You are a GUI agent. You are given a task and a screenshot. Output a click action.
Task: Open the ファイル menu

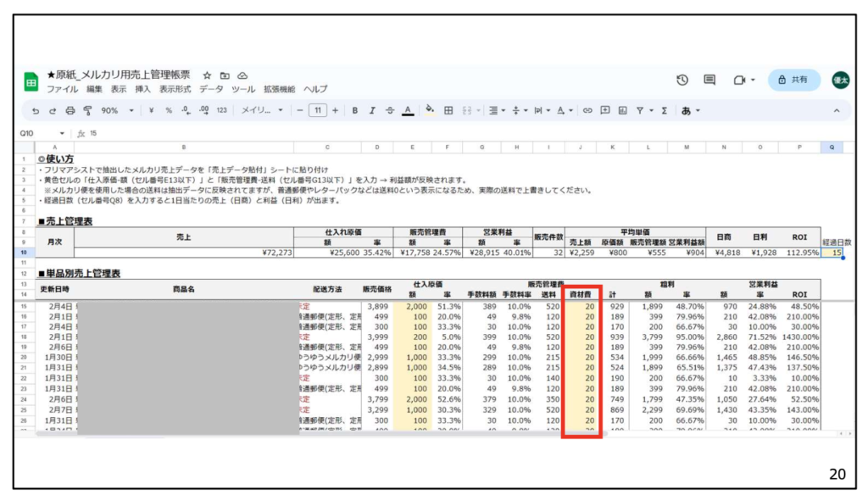(62, 89)
